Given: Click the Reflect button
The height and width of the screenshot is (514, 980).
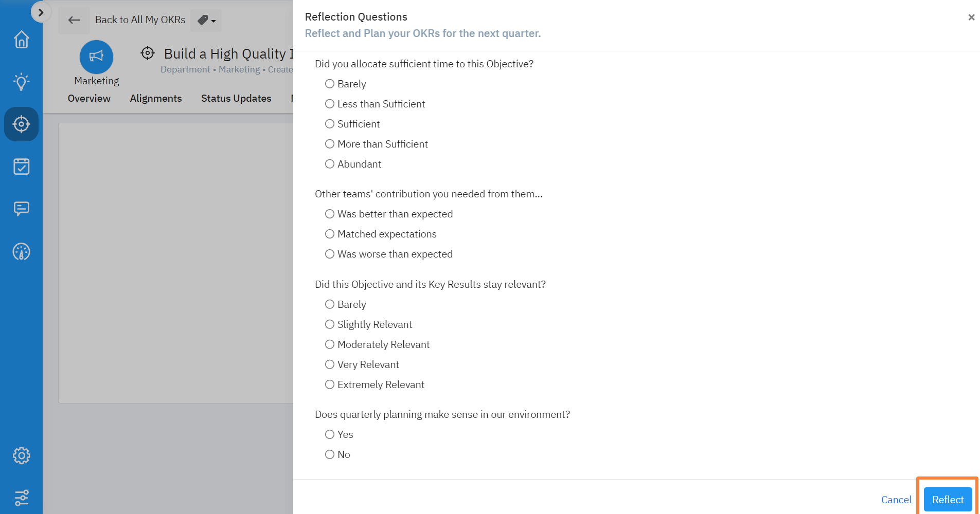Looking at the screenshot, I should click(x=947, y=499).
